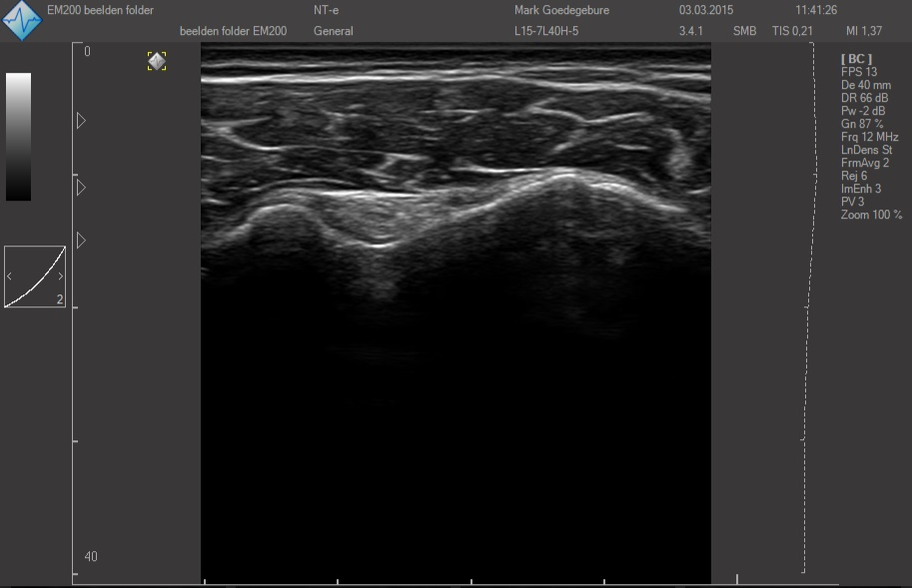Select the FrmAvg 2 parameter
Viewport: 912px width, 588px height.
[x=865, y=163]
